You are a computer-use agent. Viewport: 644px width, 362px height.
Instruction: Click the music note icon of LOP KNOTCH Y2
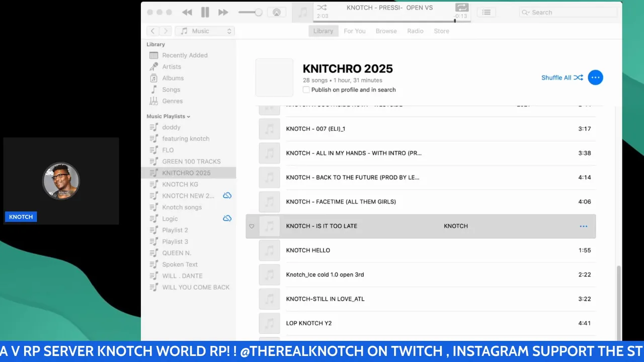click(x=269, y=323)
